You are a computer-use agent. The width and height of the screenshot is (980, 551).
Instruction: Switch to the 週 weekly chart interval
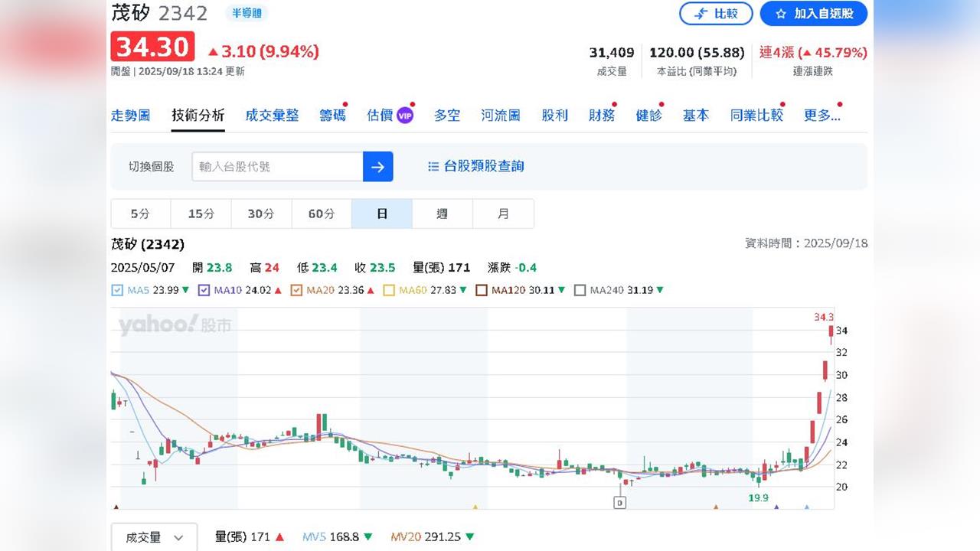click(442, 214)
